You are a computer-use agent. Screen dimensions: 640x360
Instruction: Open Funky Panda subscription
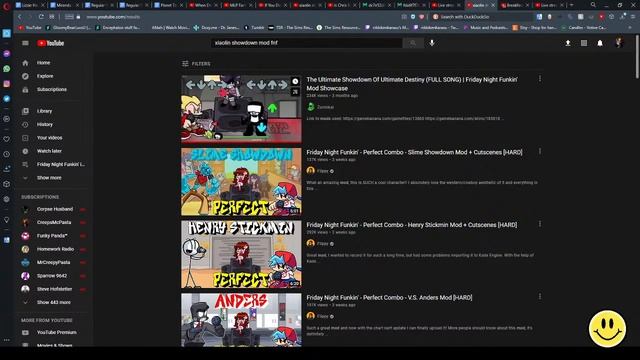point(51,236)
